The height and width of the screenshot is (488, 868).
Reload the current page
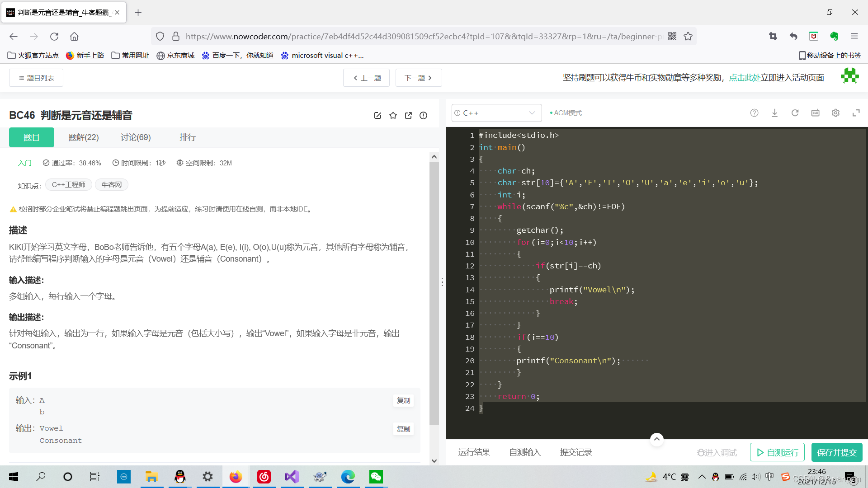coord(54,37)
